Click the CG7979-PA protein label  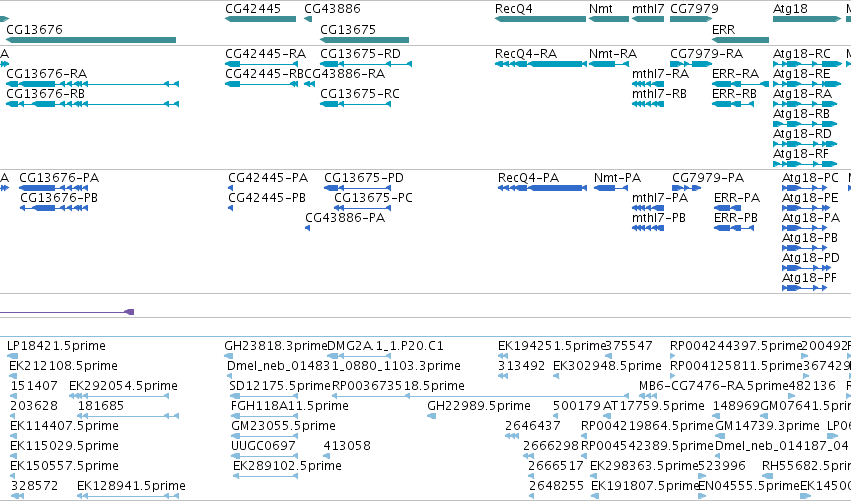(x=708, y=177)
